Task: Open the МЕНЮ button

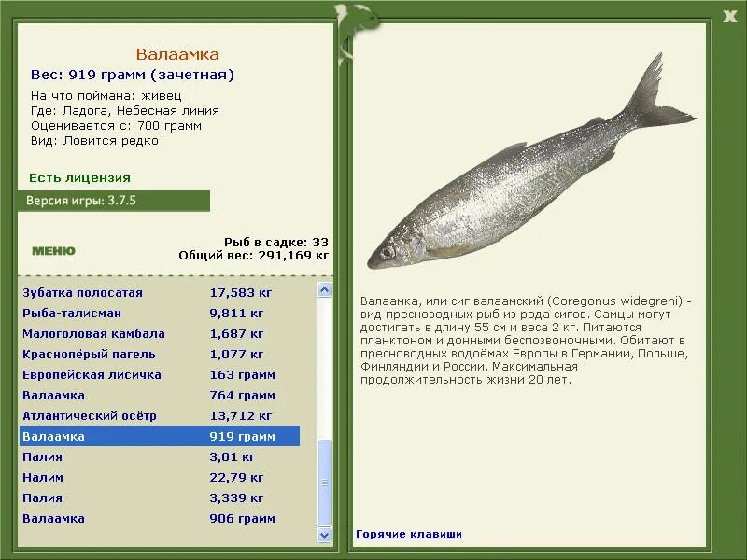Action: (53, 251)
